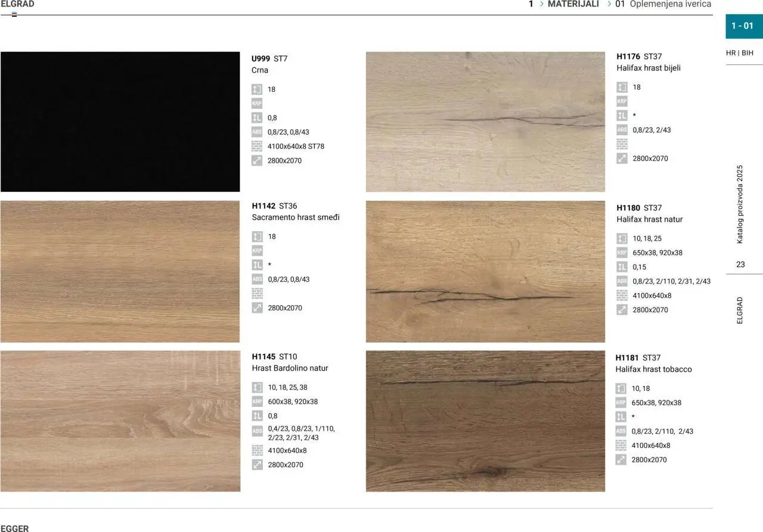Click the H1176 Halifax hrast bijeli sample image

485,122
